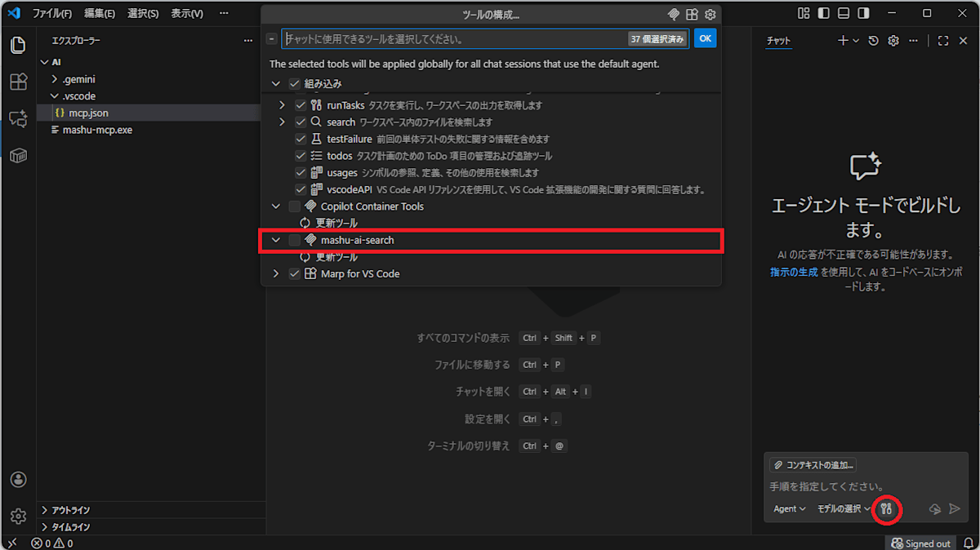980x550 pixels.
Task: Open the Agent mode dropdown
Action: point(790,508)
